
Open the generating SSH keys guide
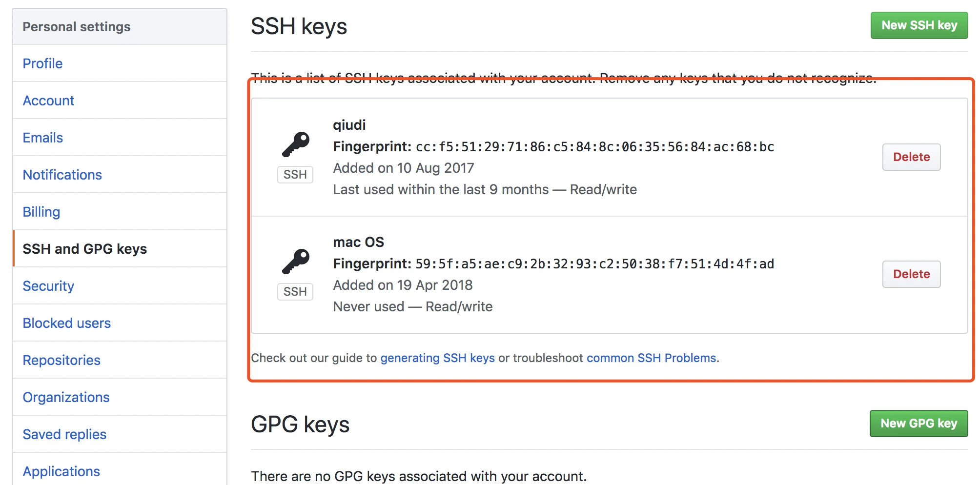437,358
